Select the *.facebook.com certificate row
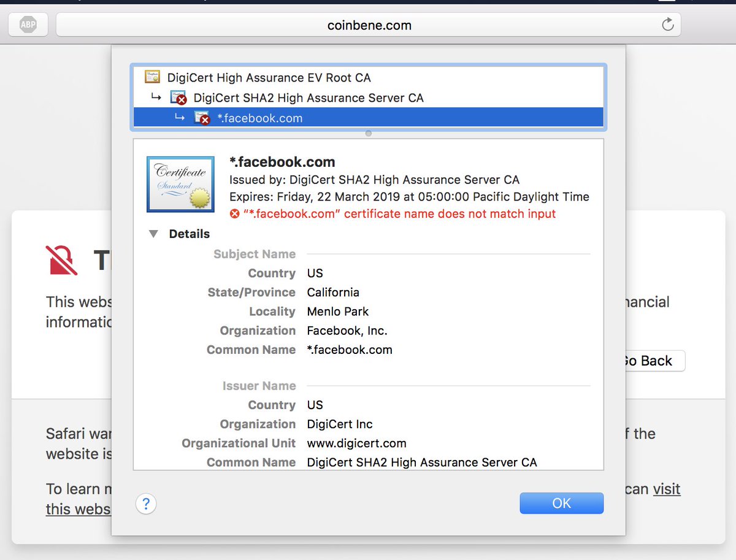Screen dimensions: 736x560 (x=369, y=118)
